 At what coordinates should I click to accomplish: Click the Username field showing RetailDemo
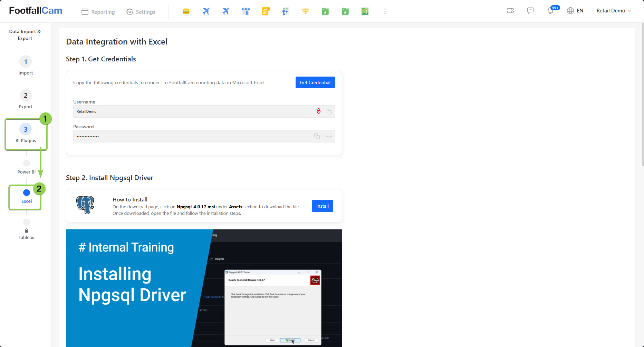pyautogui.click(x=204, y=111)
